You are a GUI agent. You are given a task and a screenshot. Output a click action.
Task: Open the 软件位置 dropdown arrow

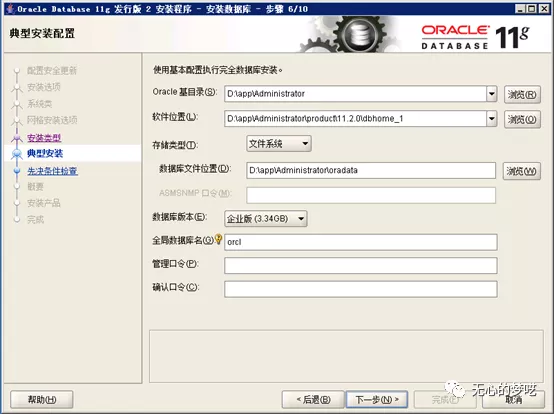(491, 119)
